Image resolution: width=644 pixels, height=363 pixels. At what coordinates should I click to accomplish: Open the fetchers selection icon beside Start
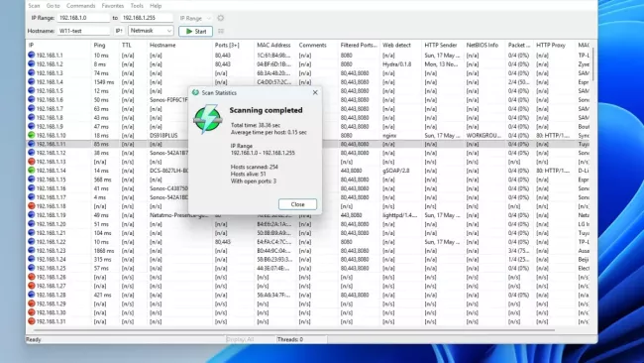221,32
